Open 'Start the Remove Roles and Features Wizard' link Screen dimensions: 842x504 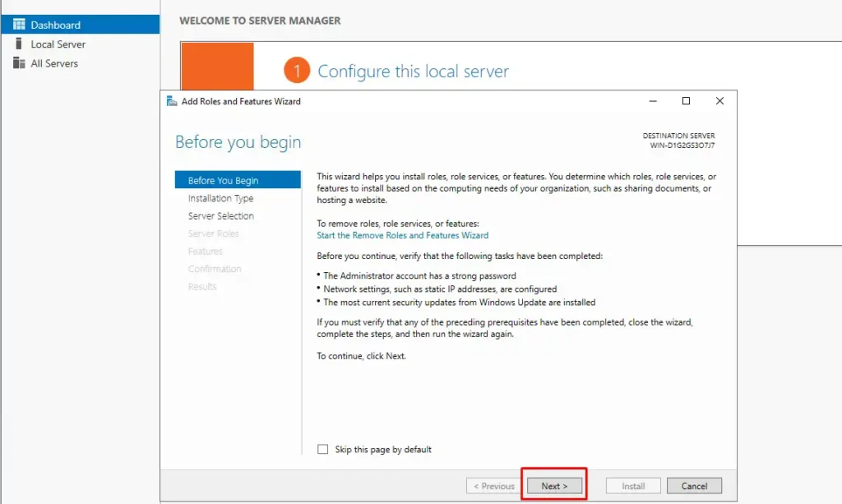tap(402, 235)
